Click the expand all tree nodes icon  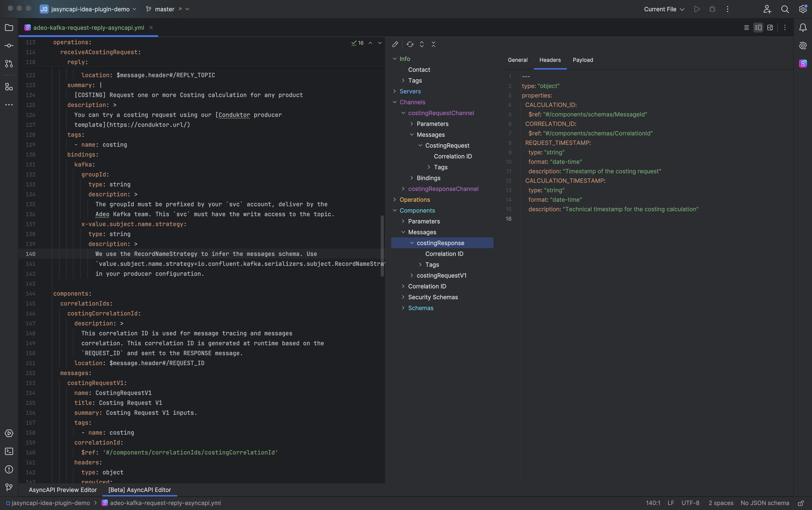click(422, 44)
